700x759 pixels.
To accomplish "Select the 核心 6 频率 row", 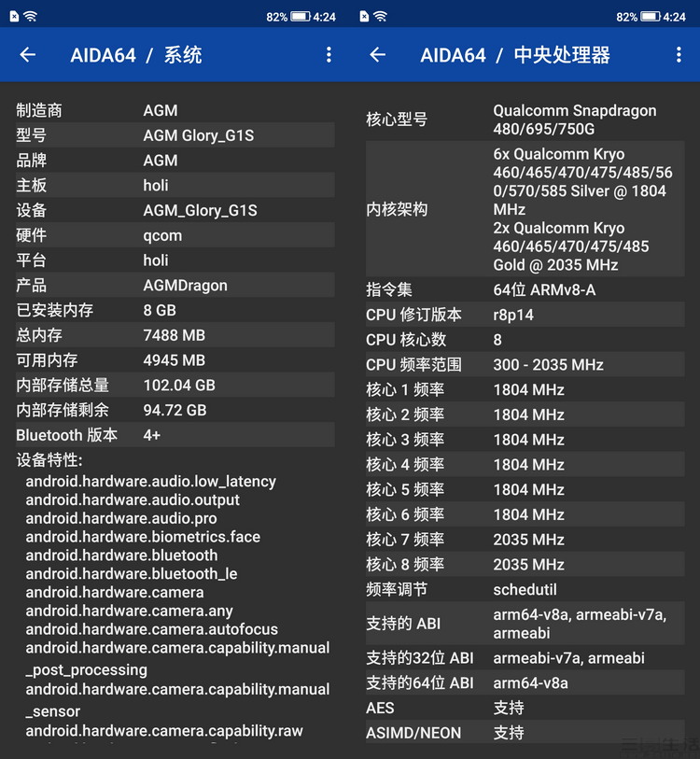I will click(x=525, y=514).
